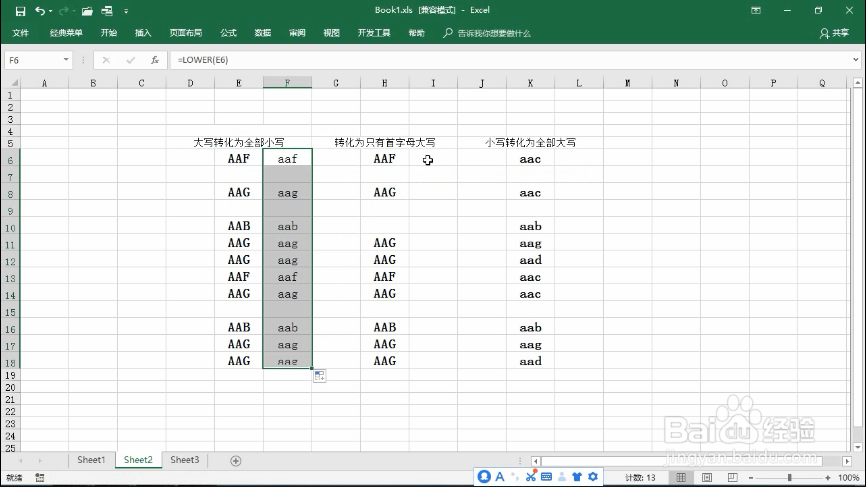
Task: Click cell with header 大写转化为全部小写
Action: [x=239, y=142]
